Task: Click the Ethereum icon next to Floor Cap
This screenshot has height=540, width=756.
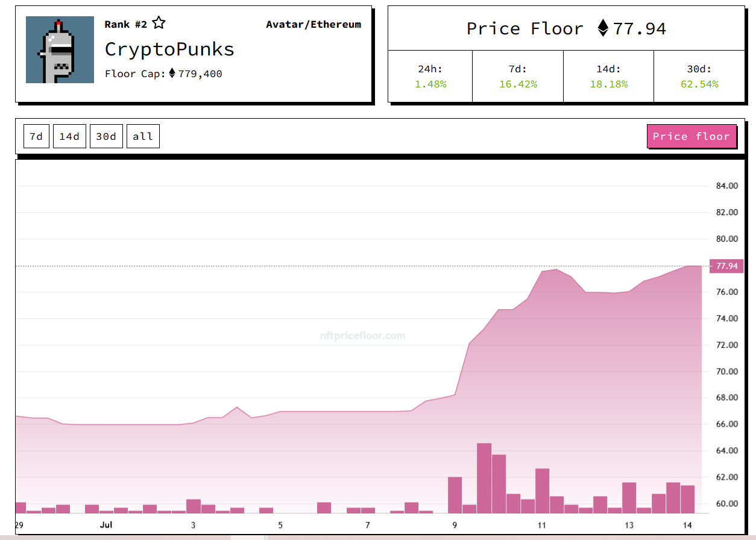Action: [x=172, y=74]
